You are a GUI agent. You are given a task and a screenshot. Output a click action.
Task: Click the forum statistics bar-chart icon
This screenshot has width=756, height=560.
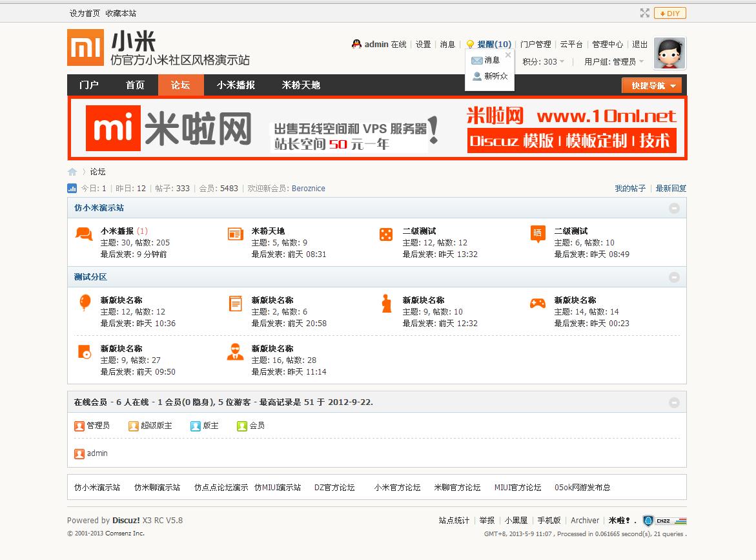pos(72,188)
